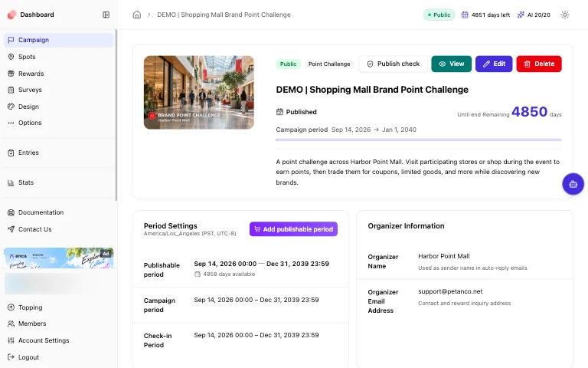Collapse the sidebar panel icon

pos(106,15)
